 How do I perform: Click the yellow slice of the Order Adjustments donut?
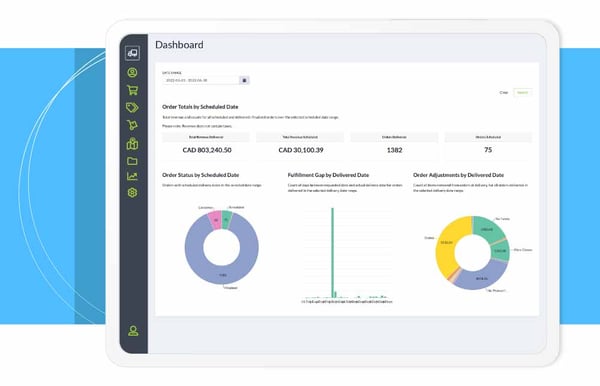pos(445,243)
